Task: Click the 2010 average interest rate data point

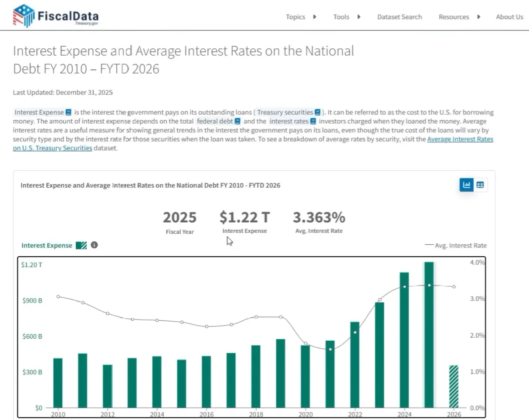Action: click(x=58, y=296)
